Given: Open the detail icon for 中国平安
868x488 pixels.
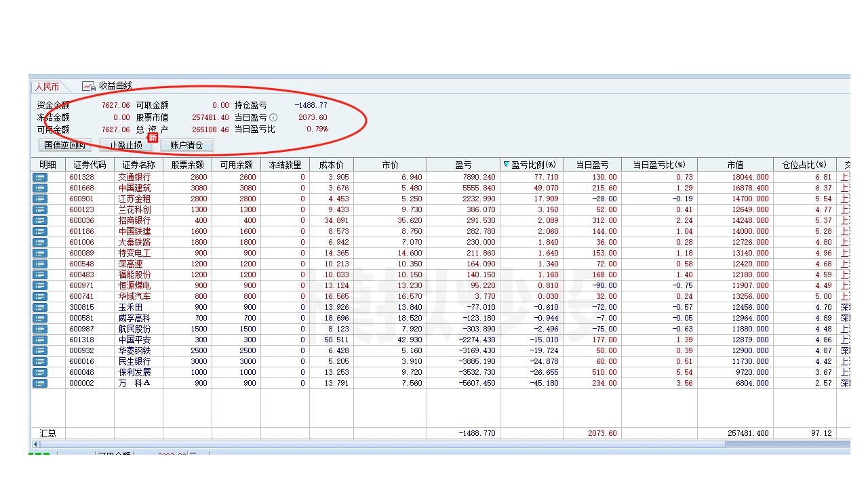Looking at the screenshot, I should click(x=40, y=340).
